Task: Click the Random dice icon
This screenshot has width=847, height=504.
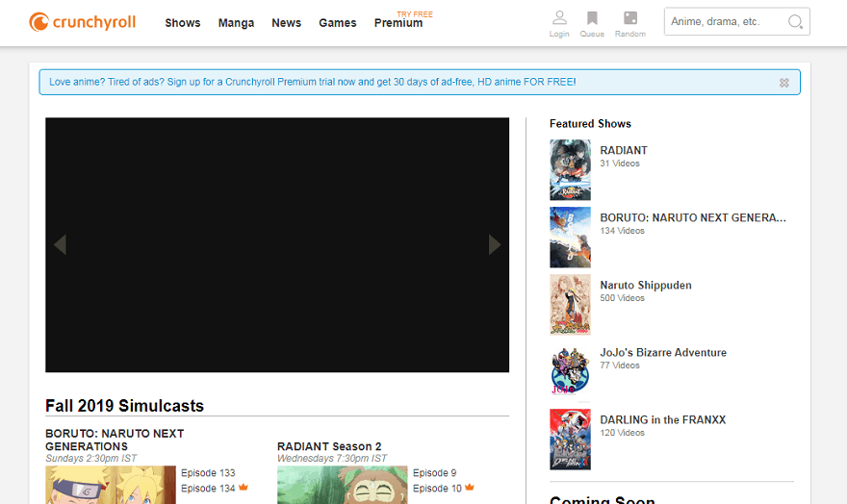Action: coord(629,19)
